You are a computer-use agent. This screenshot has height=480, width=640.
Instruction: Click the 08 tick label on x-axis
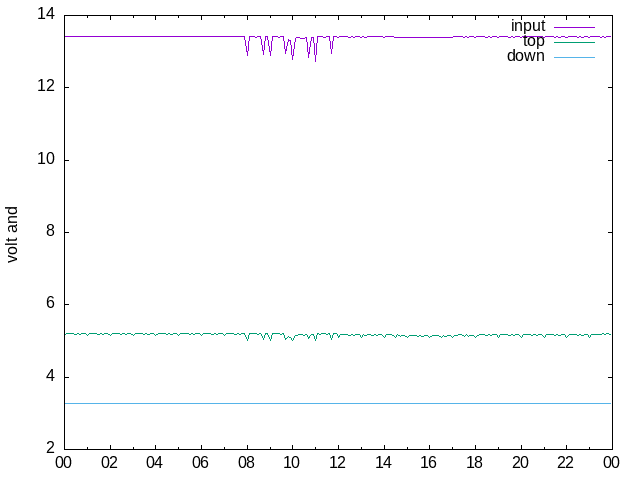pyautogui.click(x=246, y=463)
